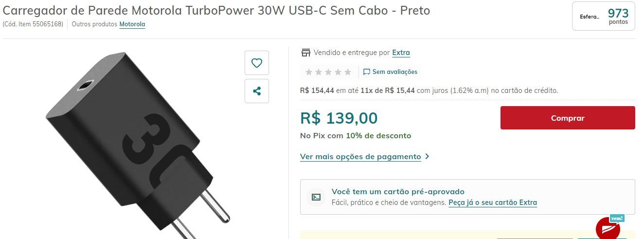Click the first rating star
This screenshot has width=644, height=239.
click(308, 72)
